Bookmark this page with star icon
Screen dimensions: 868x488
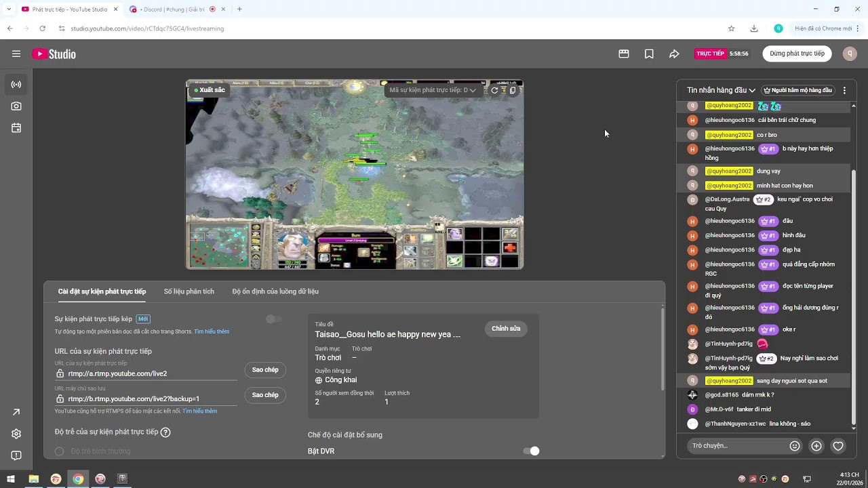(x=731, y=28)
